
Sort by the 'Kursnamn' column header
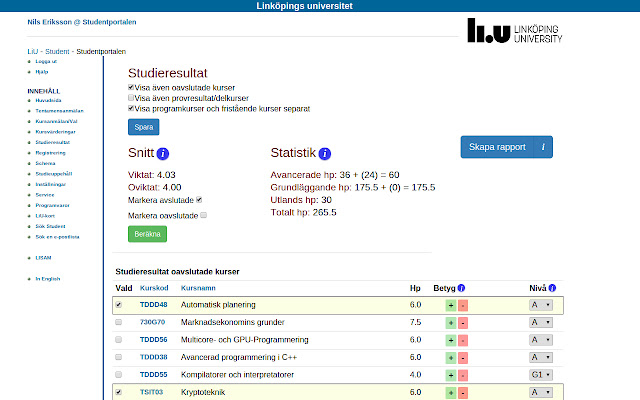pyautogui.click(x=198, y=288)
